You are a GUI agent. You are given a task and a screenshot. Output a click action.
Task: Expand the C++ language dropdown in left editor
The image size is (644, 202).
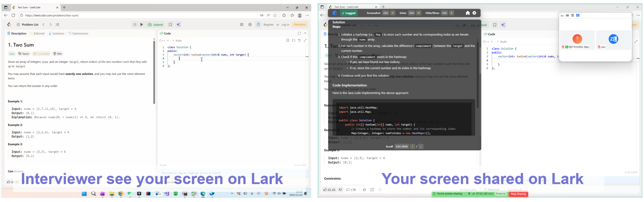pyautogui.click(x=164, y=41)
